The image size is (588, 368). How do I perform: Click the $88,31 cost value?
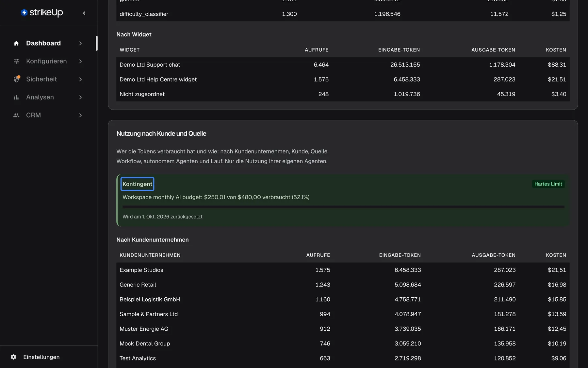557,65
